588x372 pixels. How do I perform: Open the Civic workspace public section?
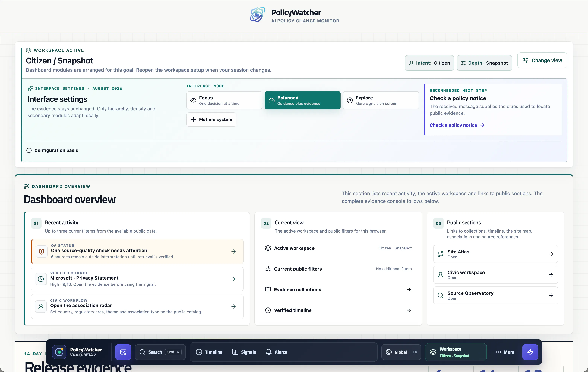(x=495, y=275)
